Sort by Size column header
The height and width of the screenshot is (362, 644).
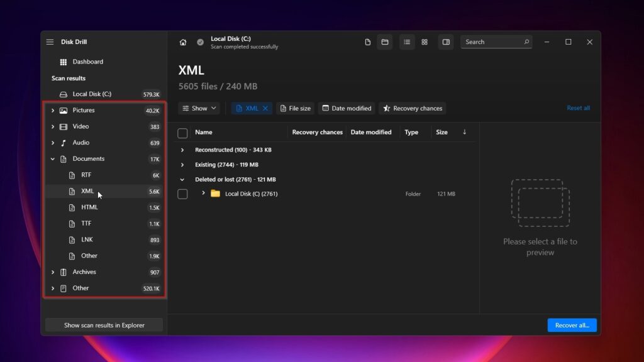[x=441, y=132]
